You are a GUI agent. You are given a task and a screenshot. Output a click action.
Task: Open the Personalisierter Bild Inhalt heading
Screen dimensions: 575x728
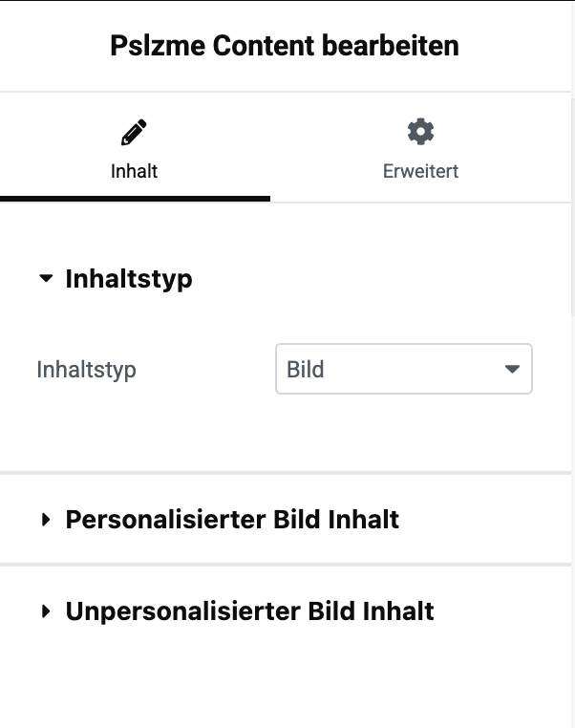pos(232,520)
